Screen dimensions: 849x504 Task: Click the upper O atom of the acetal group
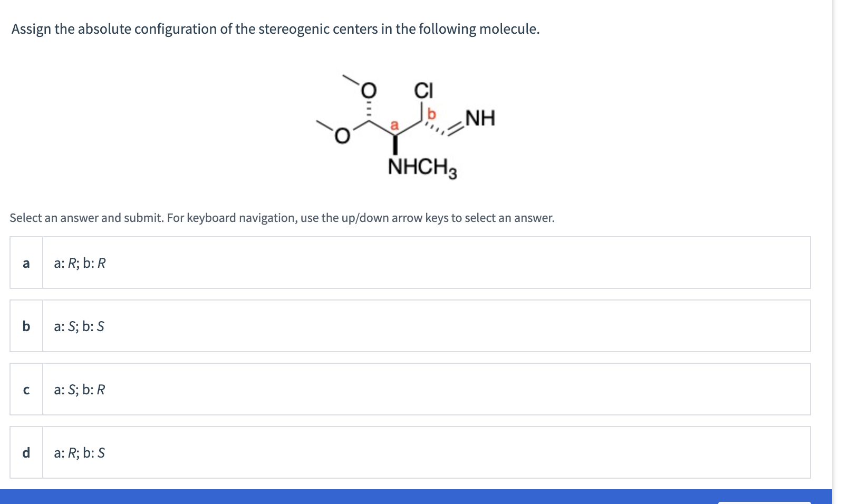(x=369, y=89)
